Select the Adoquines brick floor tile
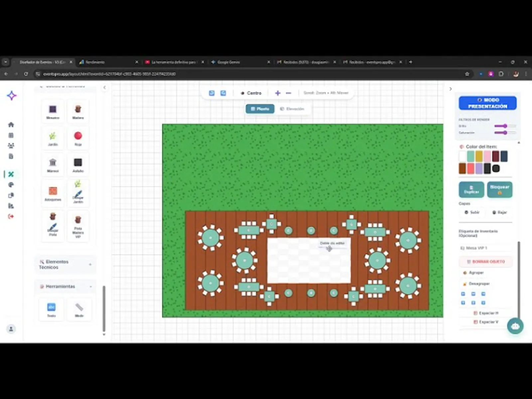 [53, 193]
